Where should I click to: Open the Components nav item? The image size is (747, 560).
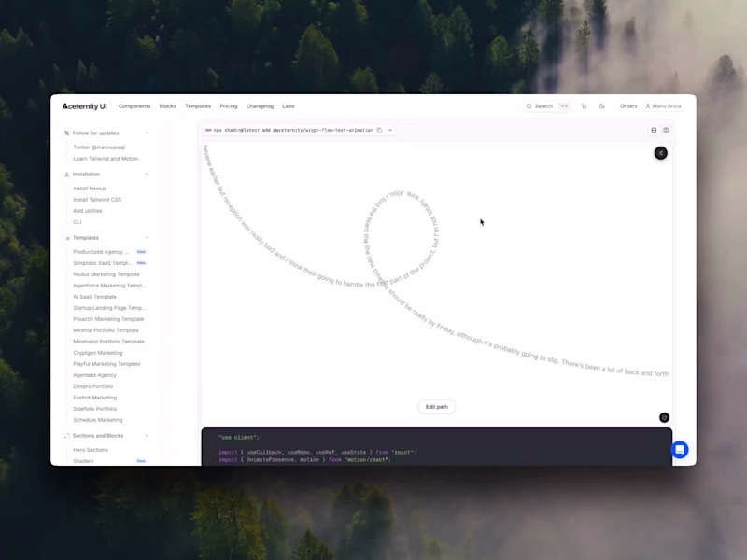[x=134, y=106]
